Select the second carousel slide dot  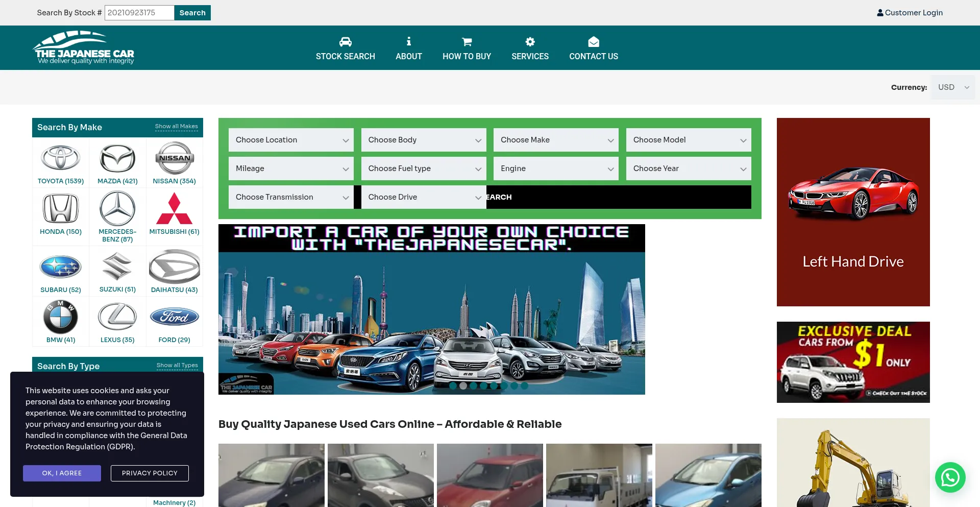[463, 386]
